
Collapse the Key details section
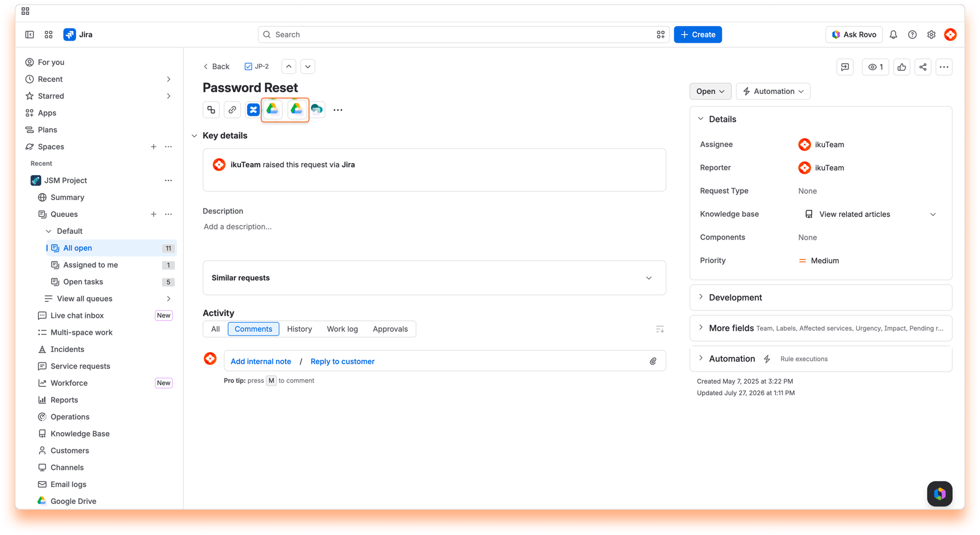coord(194,136)
